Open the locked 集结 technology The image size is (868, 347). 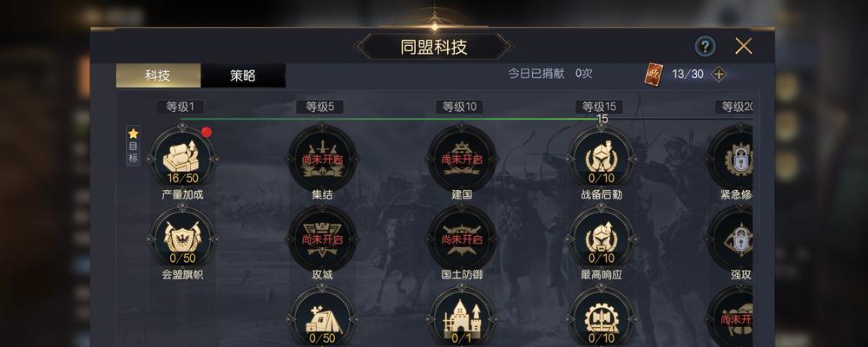coord(322,159)
